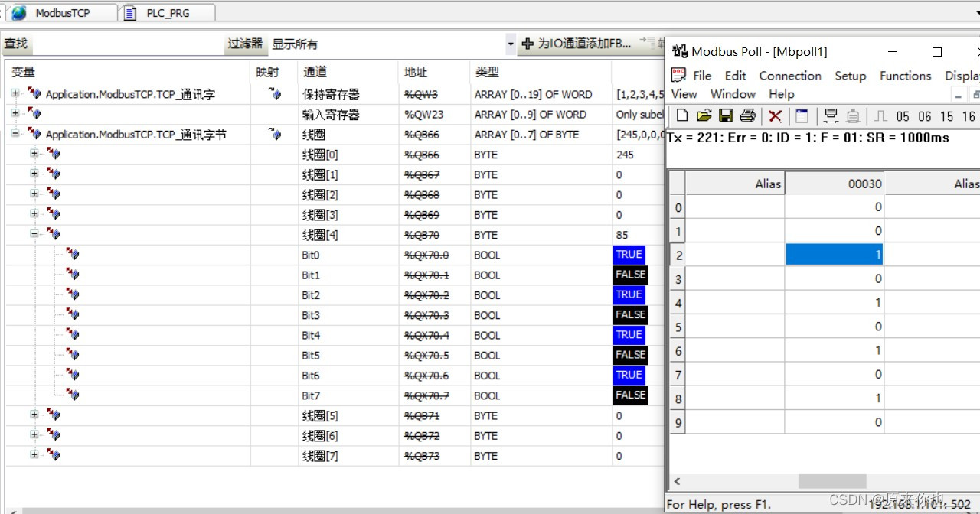The image size is (980, 514).
Task: Click the Mbpoll1 document icon beside File
Action: [x=678, y=75]
